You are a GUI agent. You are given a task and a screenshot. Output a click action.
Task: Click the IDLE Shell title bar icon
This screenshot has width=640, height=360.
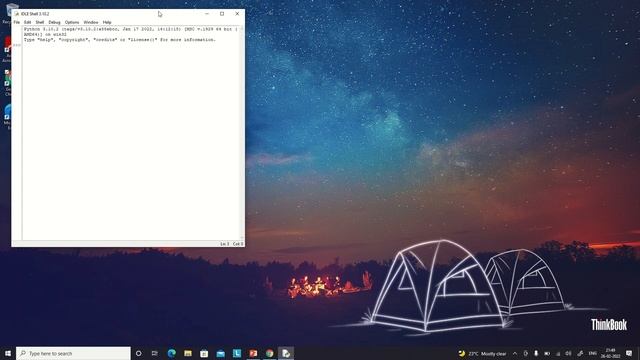(x=17, y=14)
